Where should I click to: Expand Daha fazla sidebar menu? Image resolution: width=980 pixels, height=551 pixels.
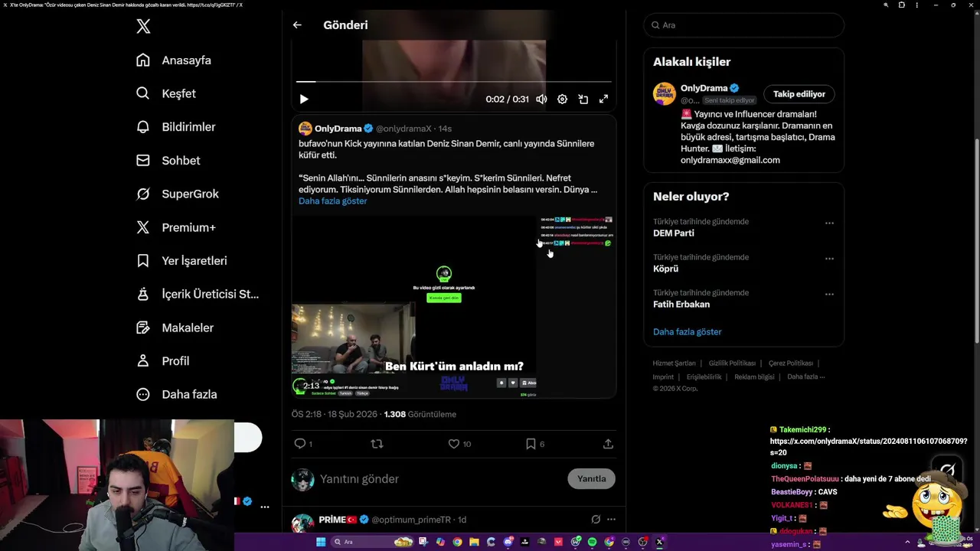point(177,394)
